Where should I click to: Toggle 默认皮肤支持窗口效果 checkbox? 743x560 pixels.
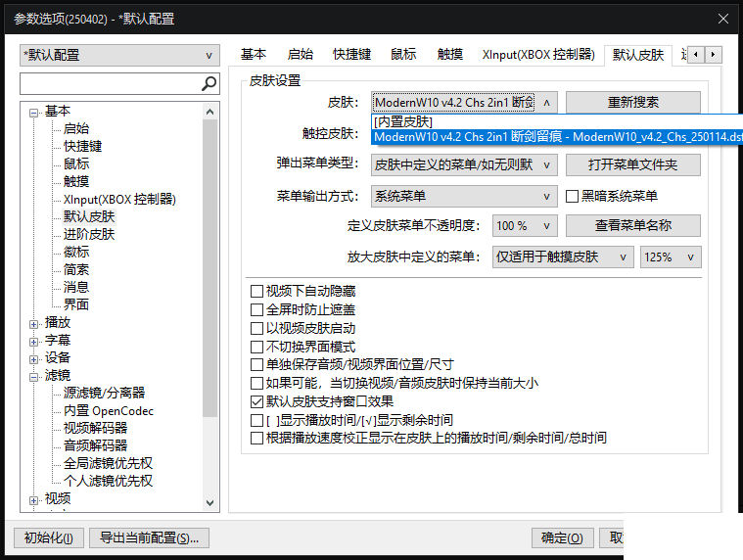point(257,401)
